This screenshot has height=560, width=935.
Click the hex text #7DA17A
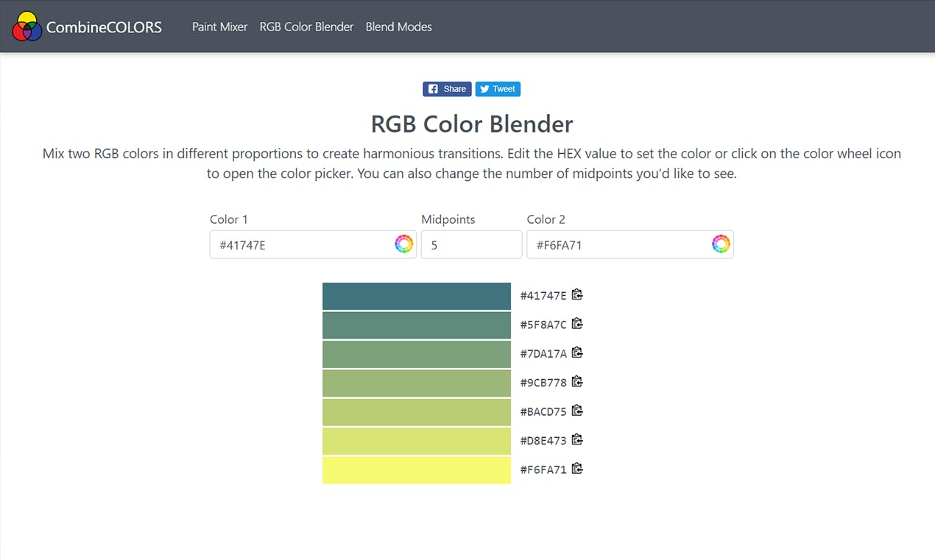pos(543,354)
